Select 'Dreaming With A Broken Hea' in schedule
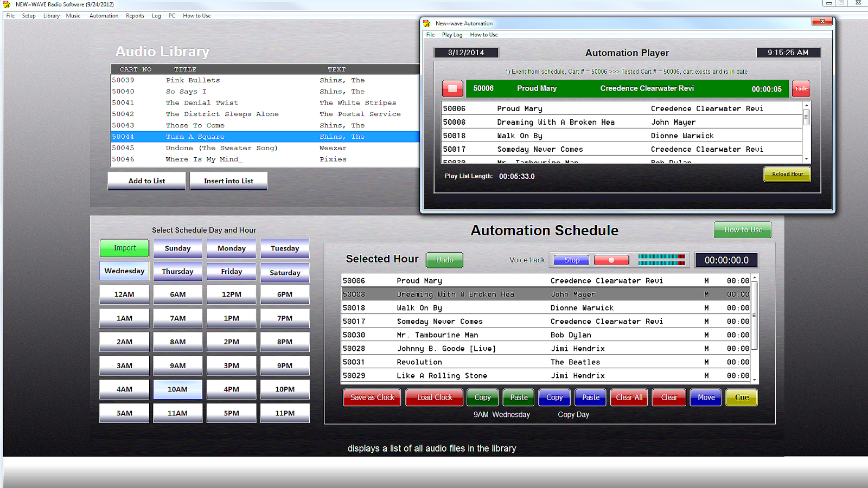 click(x=546, y=294)
